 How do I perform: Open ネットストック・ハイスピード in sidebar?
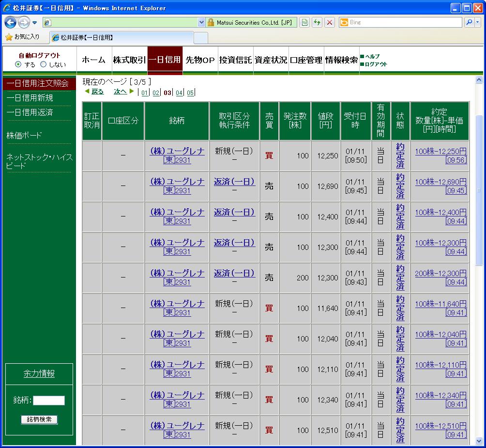click(x=39, y=161)
